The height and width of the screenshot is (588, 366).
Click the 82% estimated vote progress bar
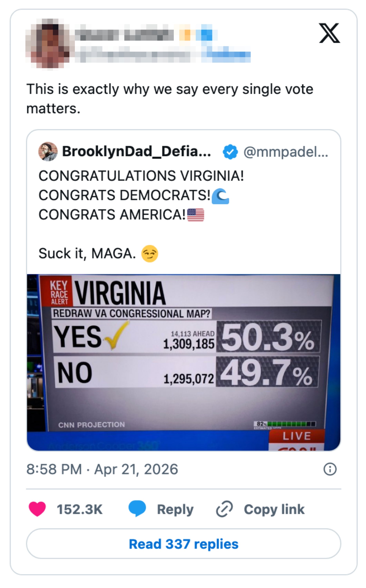point(285,424)
